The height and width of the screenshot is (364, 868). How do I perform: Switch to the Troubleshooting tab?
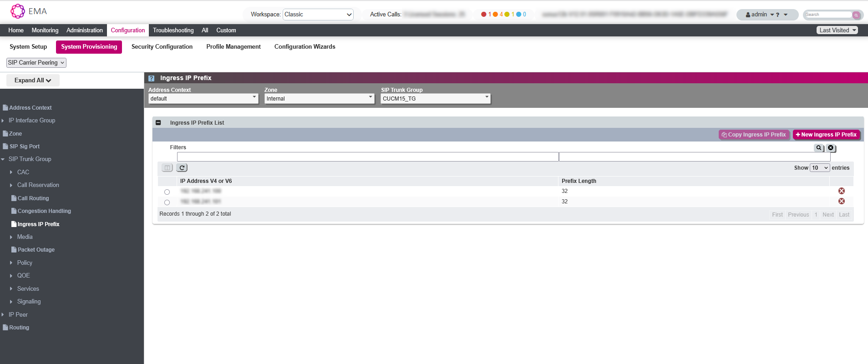click(x=173, y=30)
